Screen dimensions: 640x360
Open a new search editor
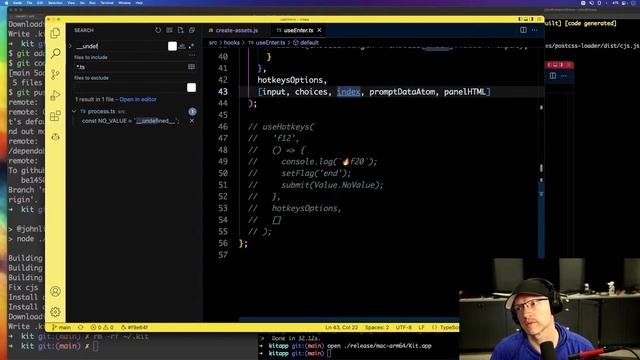coord(180,30)
